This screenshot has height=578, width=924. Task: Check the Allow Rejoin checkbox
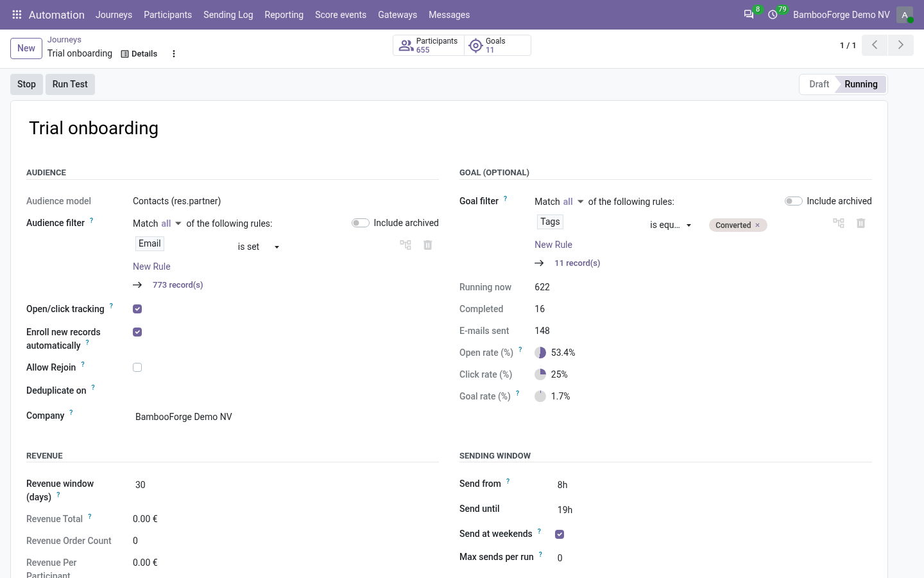[x=137, y=367]
